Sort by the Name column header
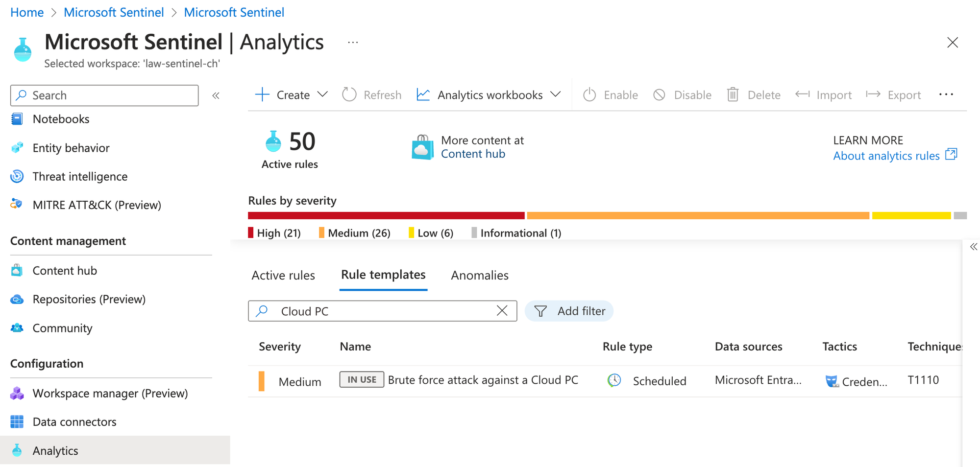 point(355,347)
